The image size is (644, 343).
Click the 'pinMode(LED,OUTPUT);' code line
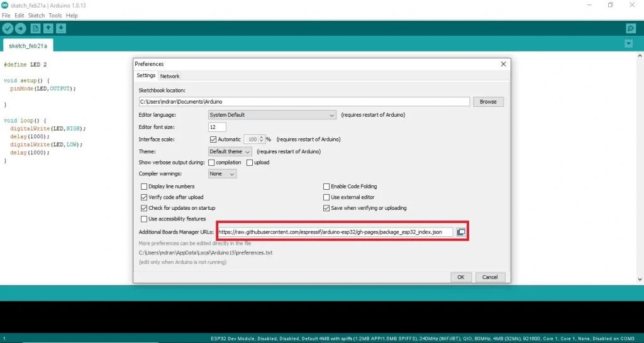coord(43,89)
